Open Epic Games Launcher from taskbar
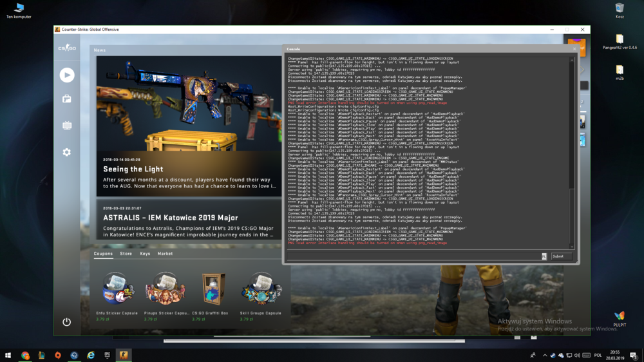 pos(107,355)
